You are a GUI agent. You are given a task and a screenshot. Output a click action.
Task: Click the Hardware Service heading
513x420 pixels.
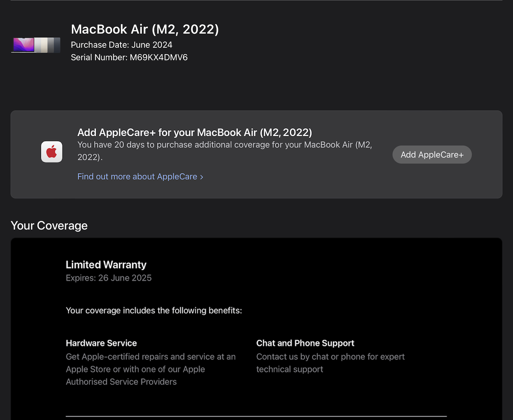[101, 343]
